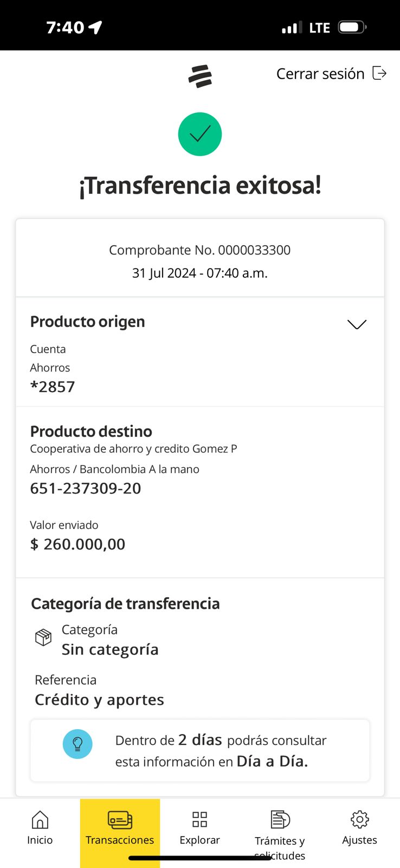The width and height of the screenshot is (400, 868).
Task: Tap the Crédito y aportes reference
Action: (x=99, y=700)
